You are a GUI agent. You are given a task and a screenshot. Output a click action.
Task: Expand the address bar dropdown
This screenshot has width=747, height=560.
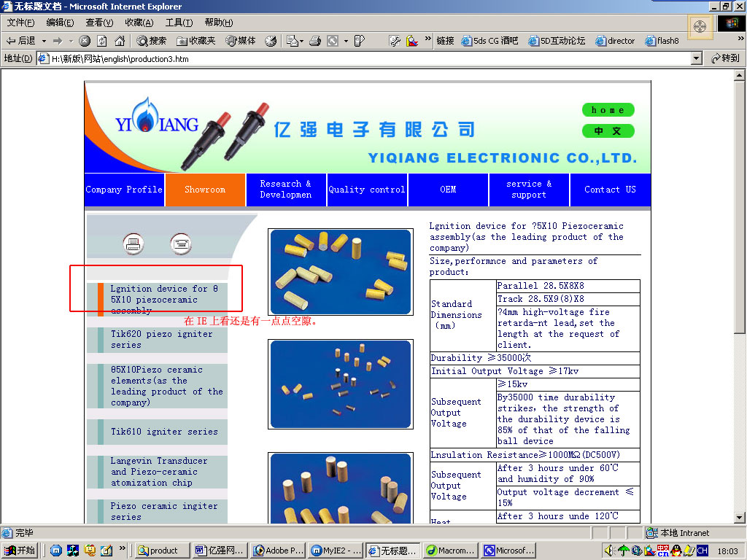(696, 58)
